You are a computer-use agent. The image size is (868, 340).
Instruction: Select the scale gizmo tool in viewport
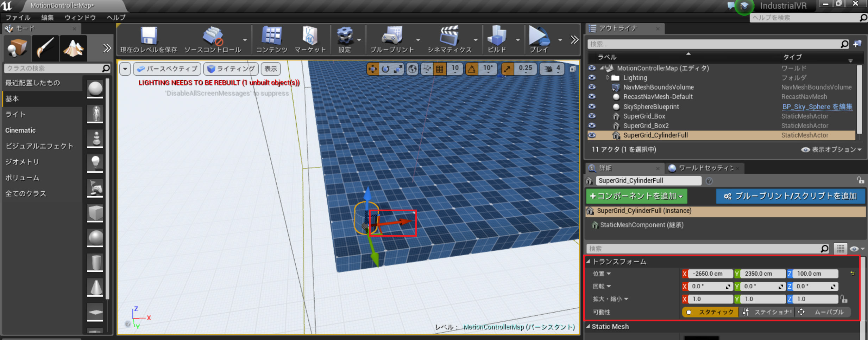coord(398,69)
